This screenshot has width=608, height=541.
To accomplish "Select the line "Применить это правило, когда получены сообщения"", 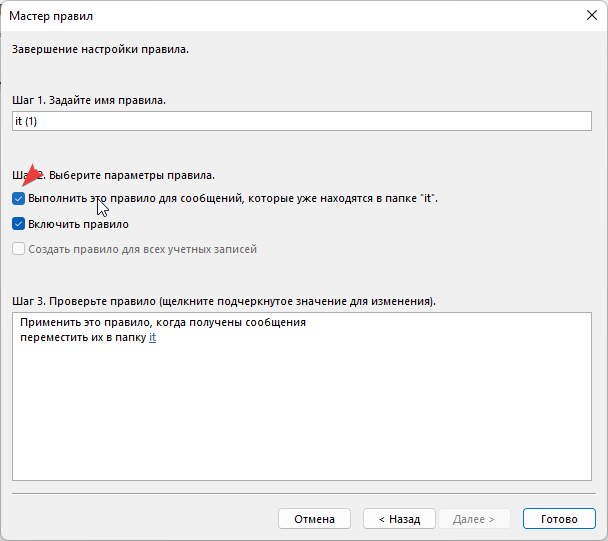I will click(x=162, y=323).
